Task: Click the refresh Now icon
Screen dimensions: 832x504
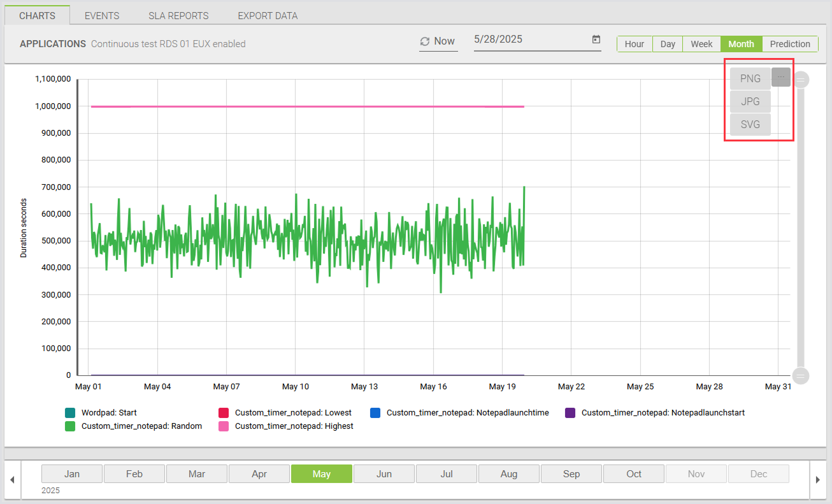Action: [425, 41]
